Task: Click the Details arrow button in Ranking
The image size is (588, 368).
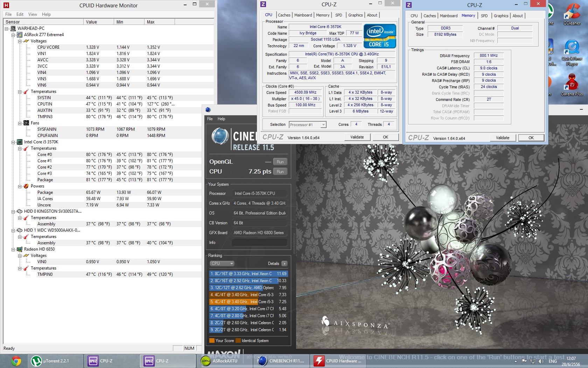Action: (284, 264)
